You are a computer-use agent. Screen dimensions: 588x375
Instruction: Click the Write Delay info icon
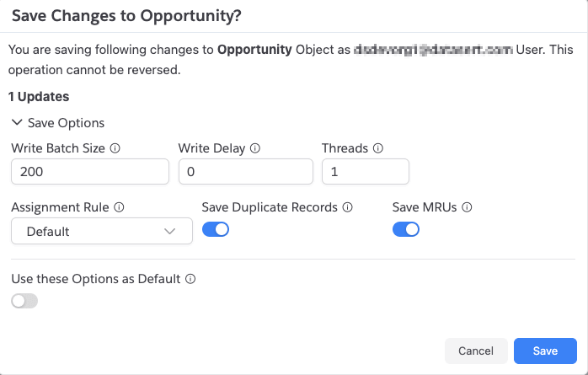tap(255, 148)
